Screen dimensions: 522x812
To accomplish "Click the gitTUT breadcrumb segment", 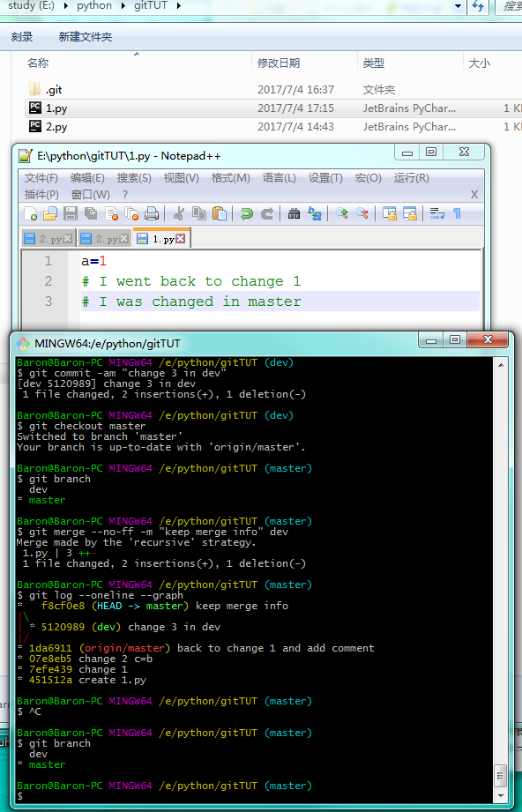I will [x=149, y=5].
